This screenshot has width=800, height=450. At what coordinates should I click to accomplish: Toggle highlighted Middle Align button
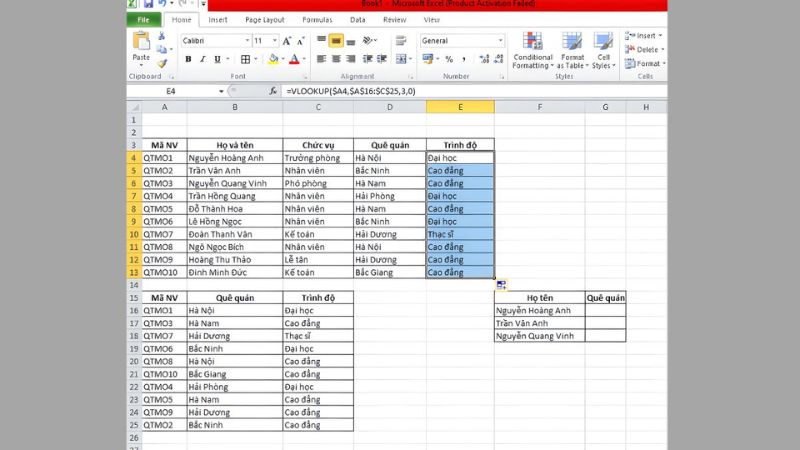point(336,40)
